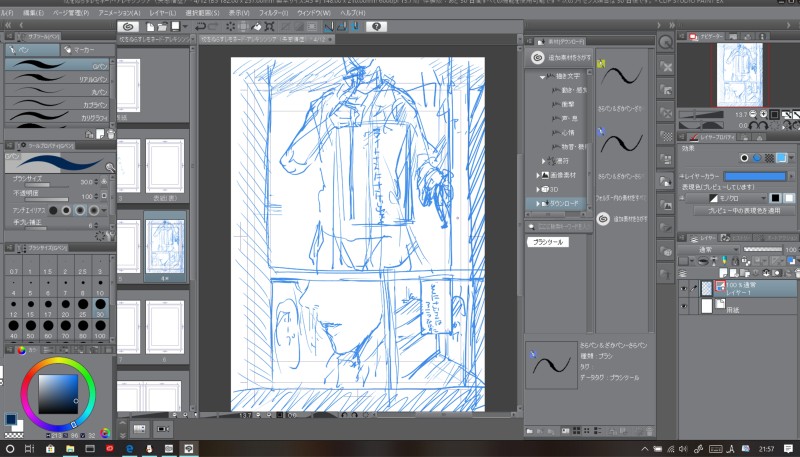800x457 pixels.
Task: Switch to the マーカー sub tool tab
Action: pos(82,48)
